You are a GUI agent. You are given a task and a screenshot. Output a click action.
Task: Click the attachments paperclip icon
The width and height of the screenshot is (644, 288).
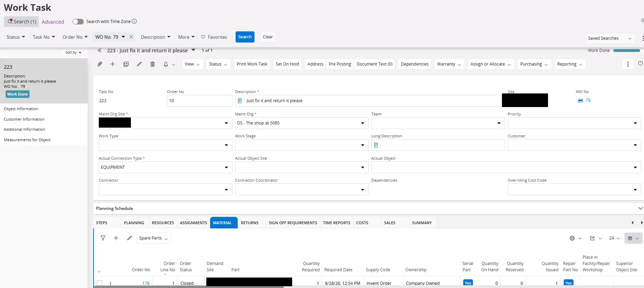100,64
